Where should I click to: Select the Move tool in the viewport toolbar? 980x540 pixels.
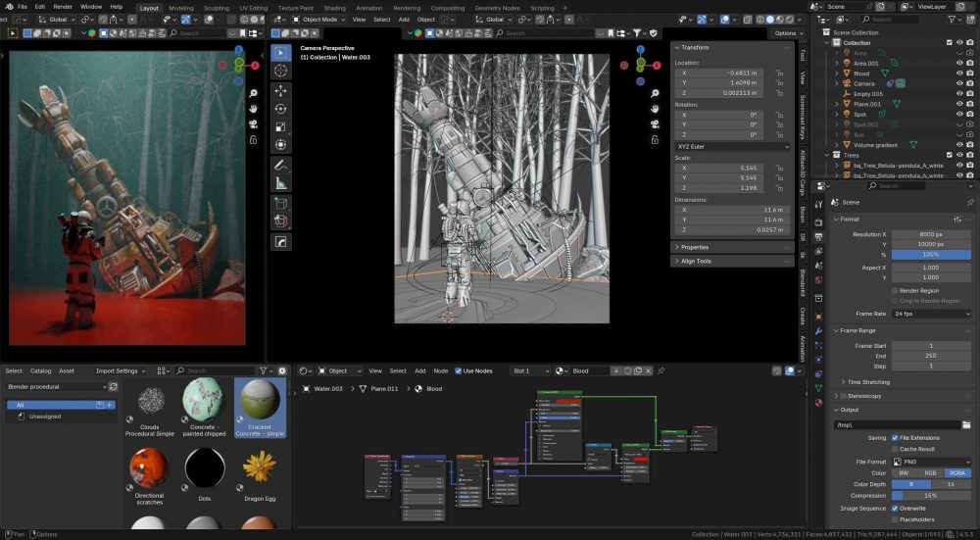(x=280, y=91)
